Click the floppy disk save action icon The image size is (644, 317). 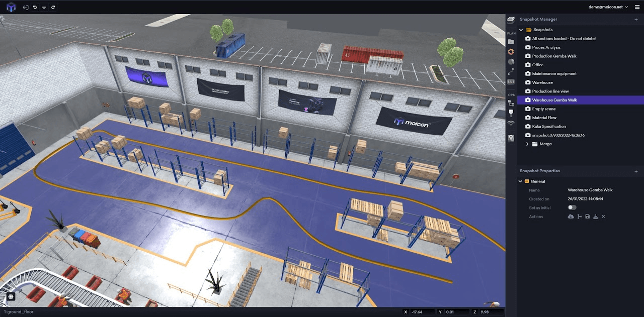pos(587,217)
